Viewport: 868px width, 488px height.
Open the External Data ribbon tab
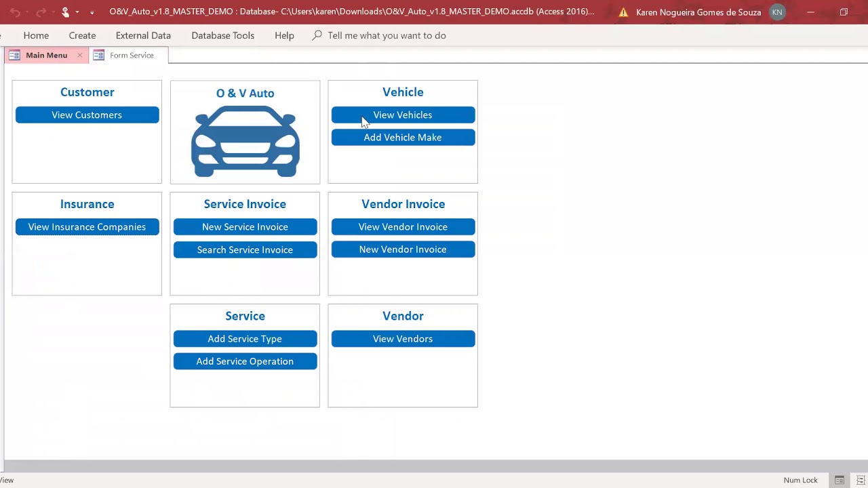(143, 35)
